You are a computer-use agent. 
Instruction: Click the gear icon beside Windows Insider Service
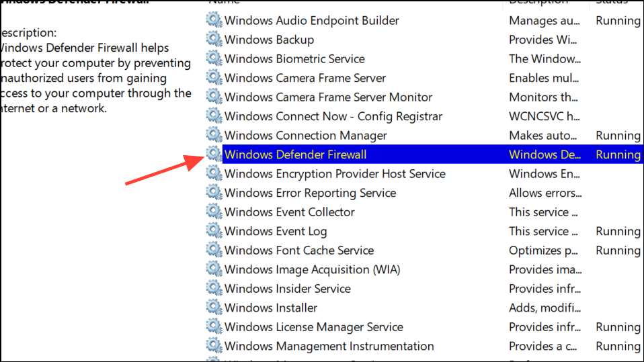coord(214,289)
